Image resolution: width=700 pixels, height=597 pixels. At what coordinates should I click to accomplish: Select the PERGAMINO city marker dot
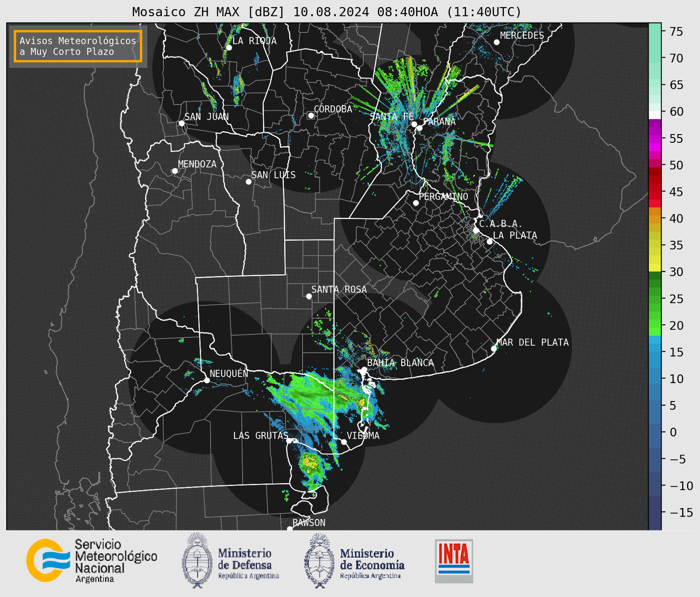click(416, 203)
